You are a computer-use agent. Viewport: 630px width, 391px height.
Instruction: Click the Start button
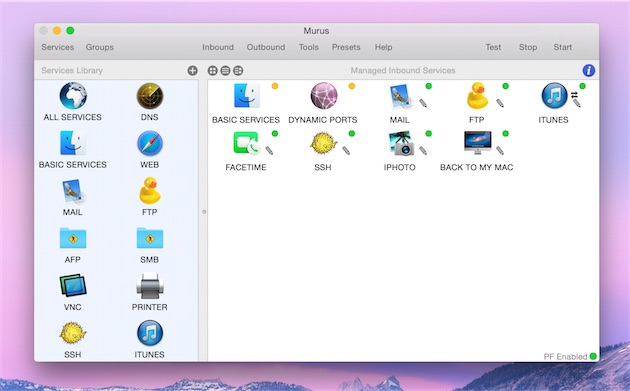[562, 47]
